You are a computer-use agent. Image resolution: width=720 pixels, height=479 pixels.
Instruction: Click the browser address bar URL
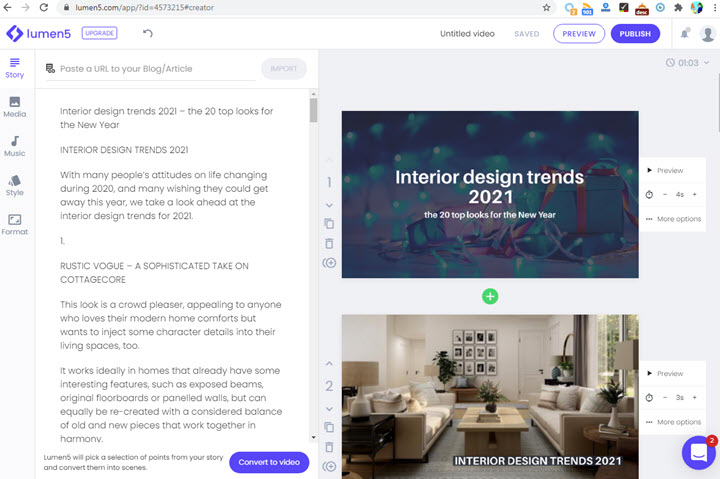(x=144, y=7)
